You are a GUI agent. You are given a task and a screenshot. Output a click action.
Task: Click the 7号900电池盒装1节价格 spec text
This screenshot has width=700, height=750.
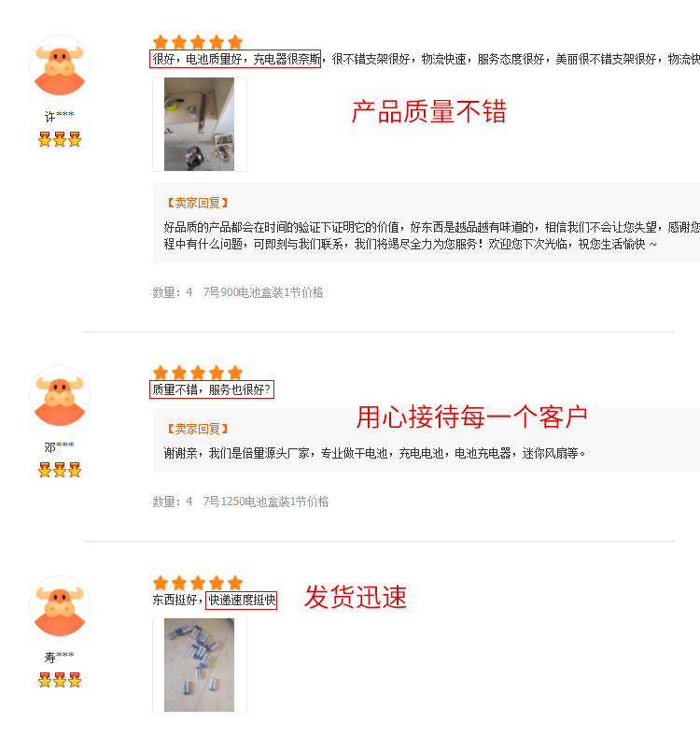tap(263, 292)
